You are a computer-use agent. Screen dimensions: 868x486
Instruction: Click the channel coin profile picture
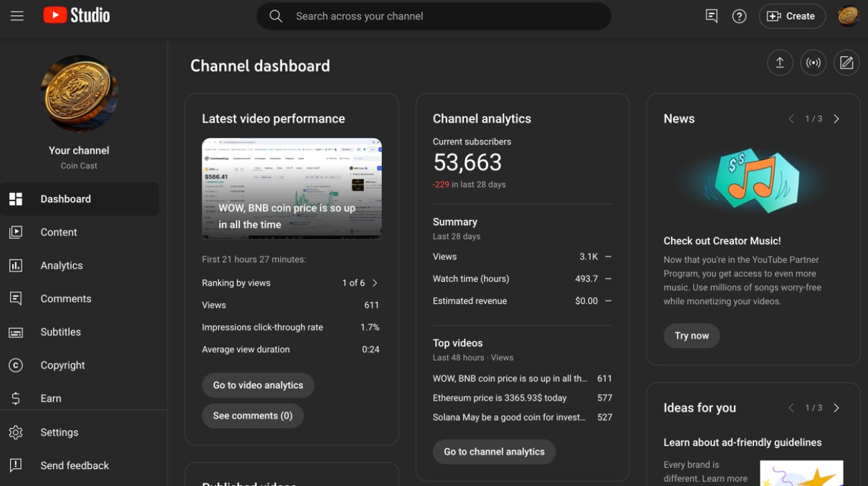[79, 94]
